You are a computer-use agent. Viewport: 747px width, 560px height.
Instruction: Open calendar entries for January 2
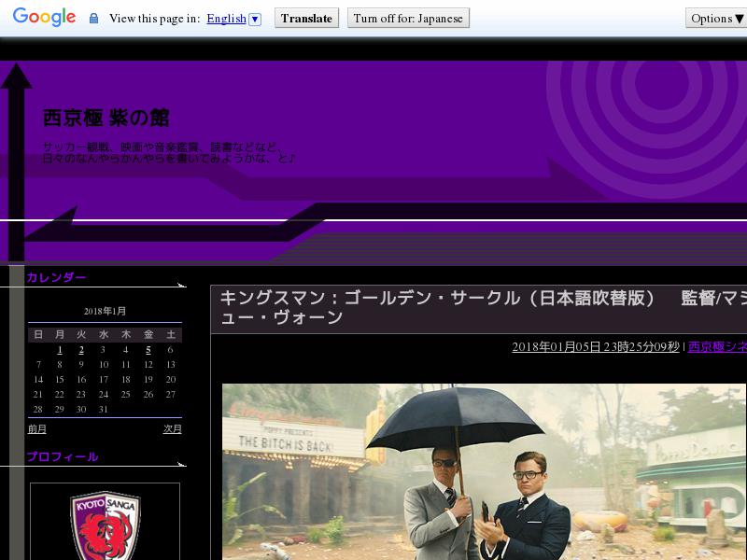[81, 350]
